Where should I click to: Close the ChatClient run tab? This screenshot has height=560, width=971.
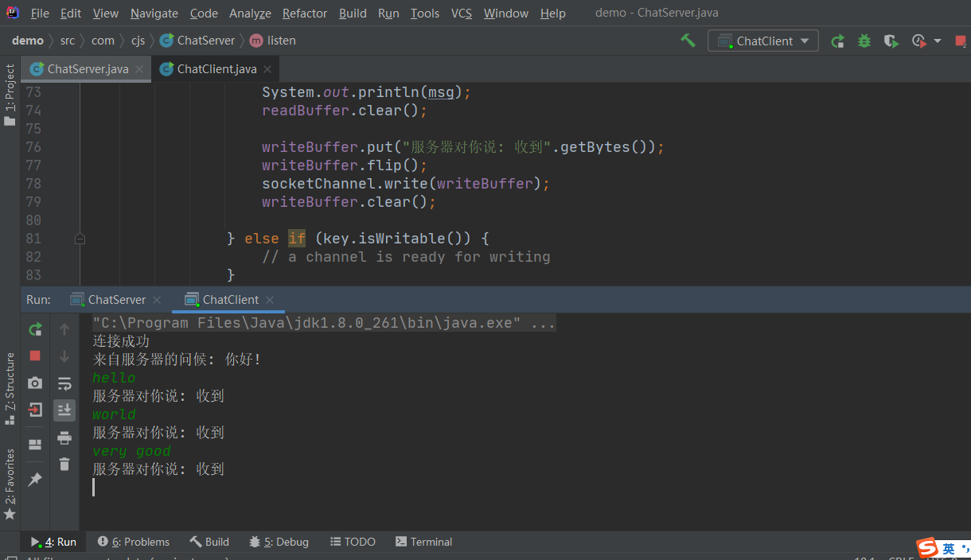tap(270, 300)
